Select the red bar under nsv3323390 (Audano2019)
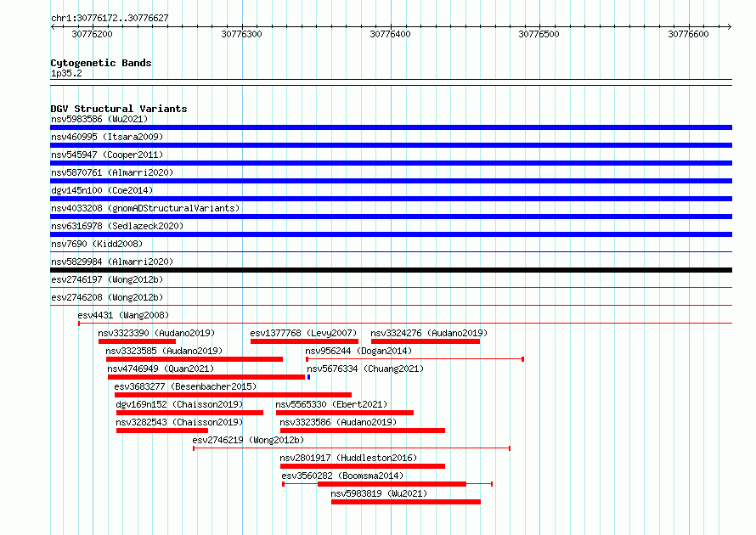The width and height of the screenshot is (756, 535). coord(137,341)
